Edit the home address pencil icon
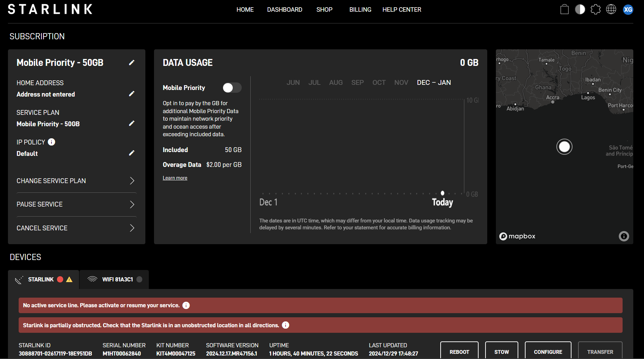The height and width of the screenshot is (359, 644). click(132, 93)
